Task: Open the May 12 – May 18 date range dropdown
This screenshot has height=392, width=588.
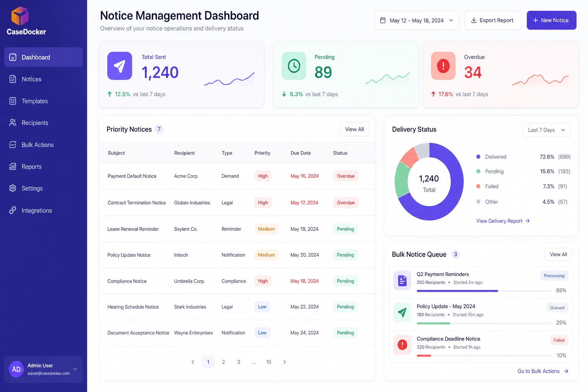Action: click(x=416, y=20)
